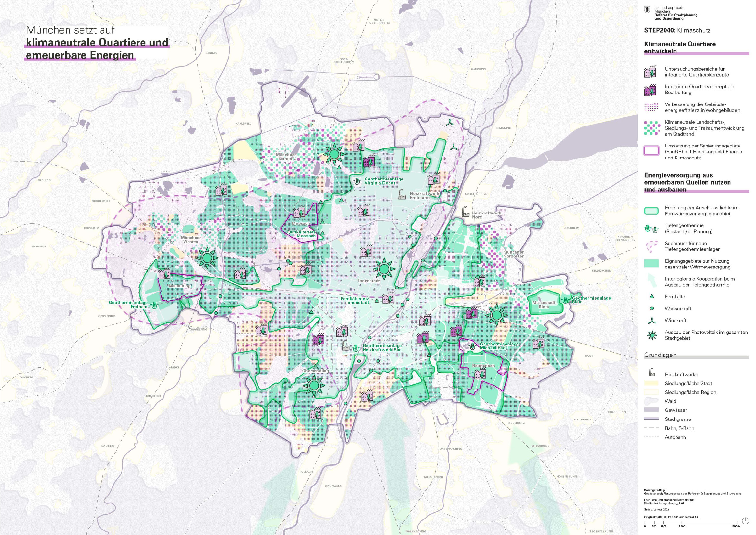Click the Siedlungsfläche Stadt yellow swatch
This screenshot has height=535, width=756.
click(x=652, y=383)
